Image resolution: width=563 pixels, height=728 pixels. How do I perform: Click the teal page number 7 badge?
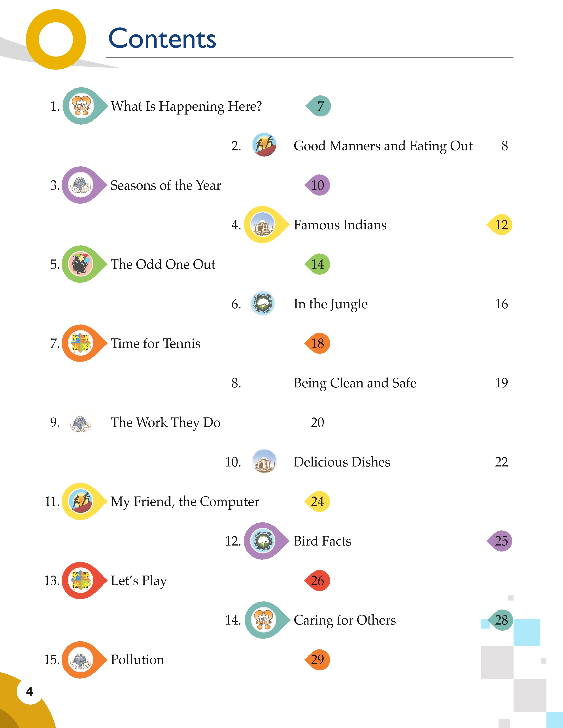pos(319,106)
